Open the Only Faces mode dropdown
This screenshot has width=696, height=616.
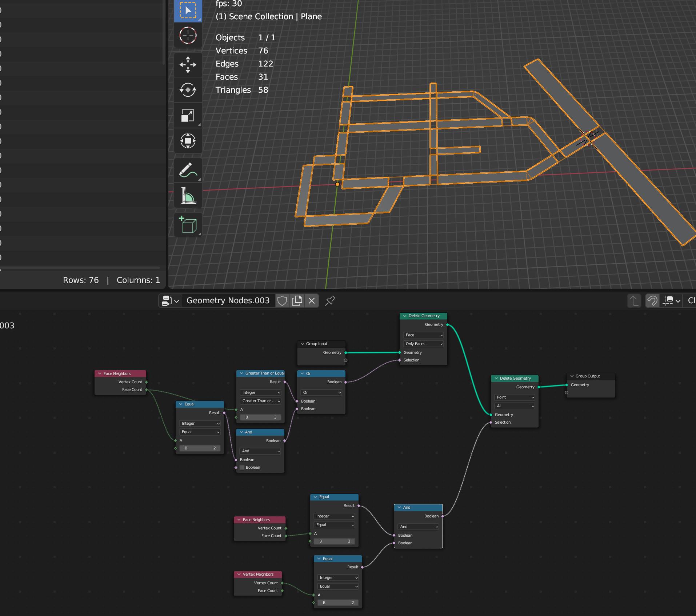(423, 344)
